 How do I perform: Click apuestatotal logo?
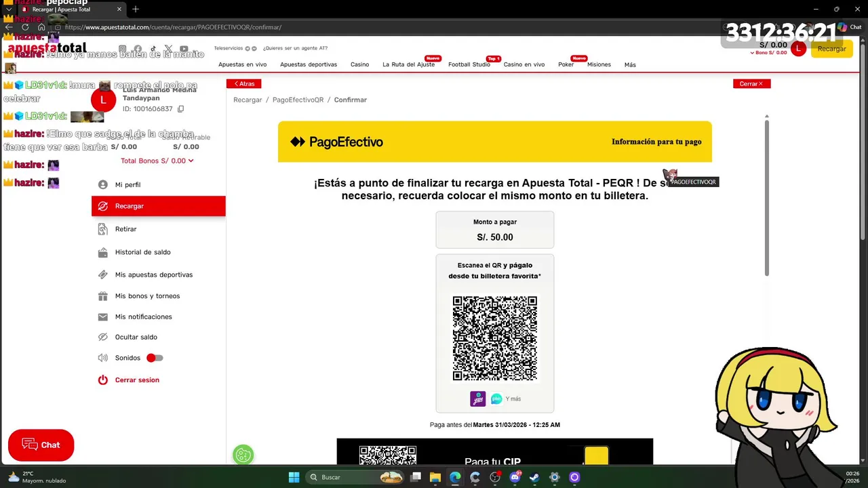click(47, 48)
